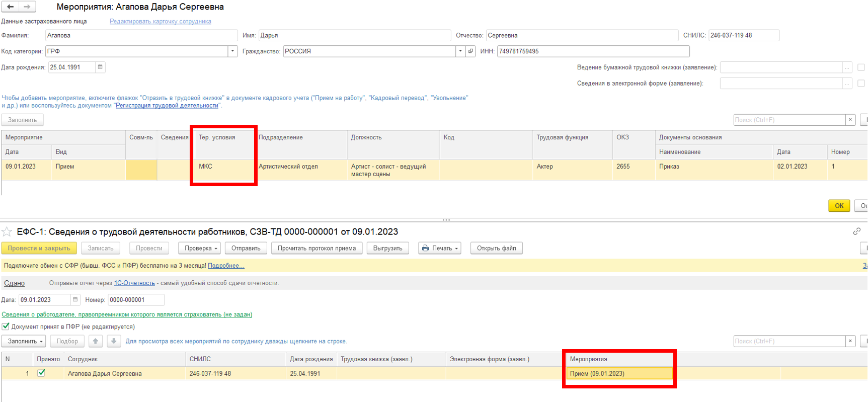Click 'Открыть файл' button

point(497,248)
